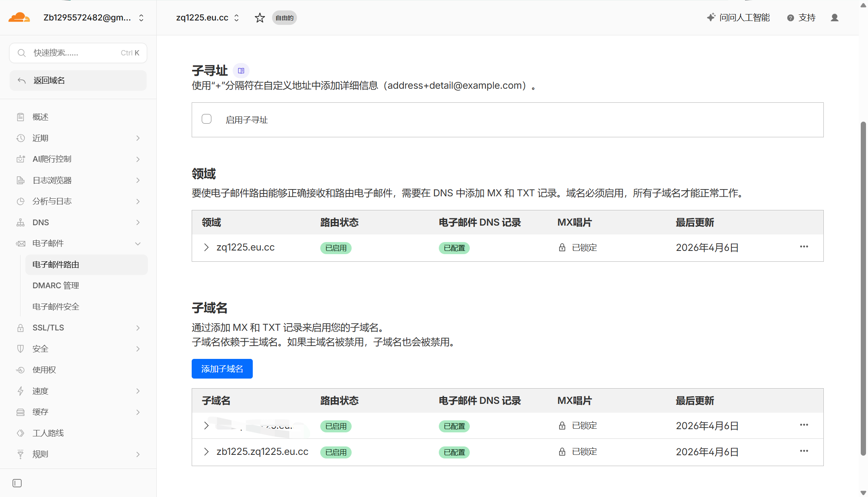Click the 添加子域名 button
The height and width of the screenshot is (497, 868).
tap(222, 369)
